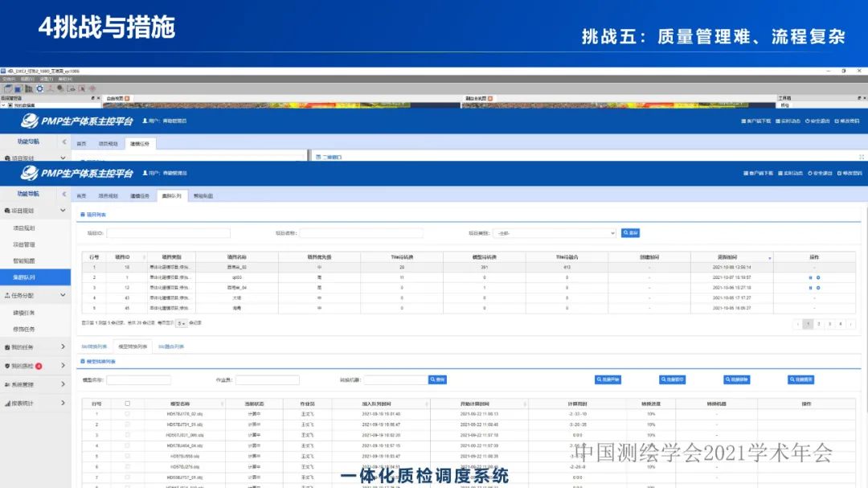Screen dimensions: 868x488
Task: Click the 批量开始 button
Action: pyautogui.click(x=608, y=380)
